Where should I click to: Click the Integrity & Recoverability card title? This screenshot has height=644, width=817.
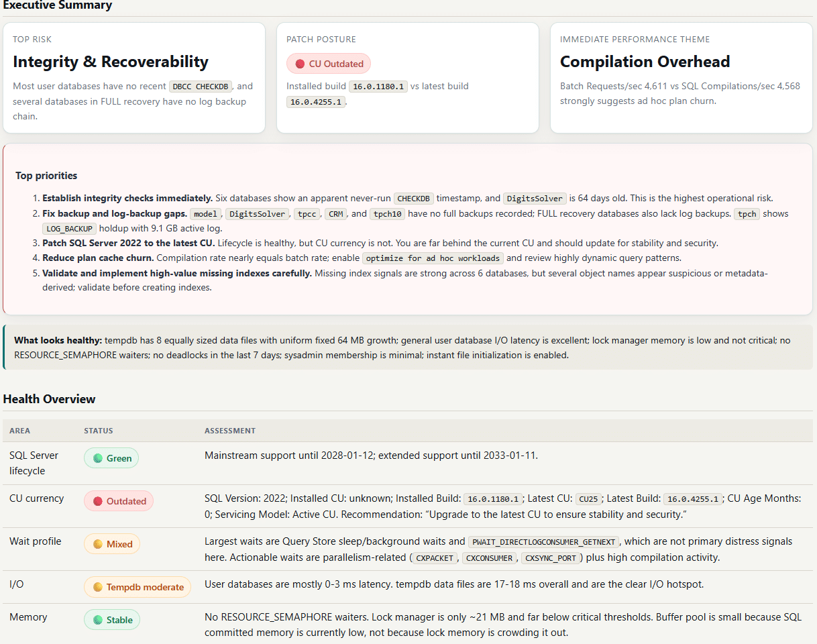pos(111,62)
